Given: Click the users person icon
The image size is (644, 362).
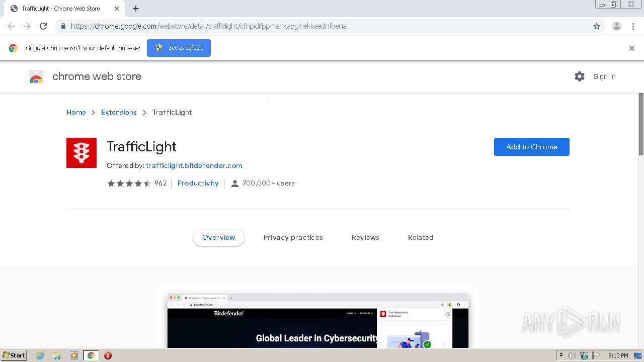Looking at the screenshot, I should 234,184.
